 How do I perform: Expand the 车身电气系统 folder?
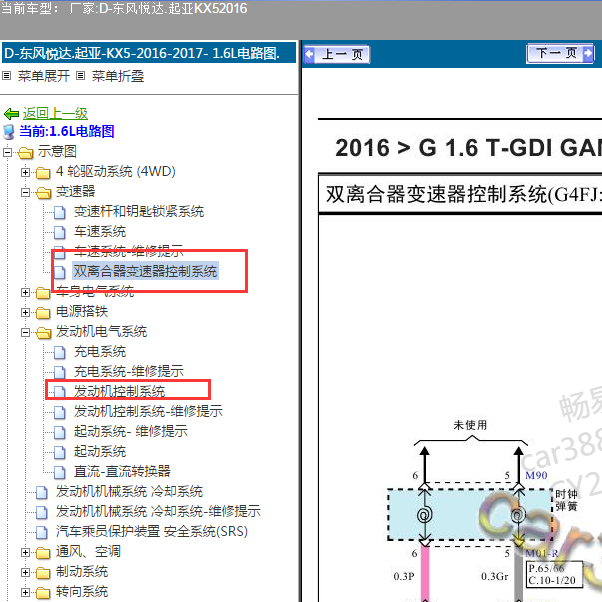(25, 293)
